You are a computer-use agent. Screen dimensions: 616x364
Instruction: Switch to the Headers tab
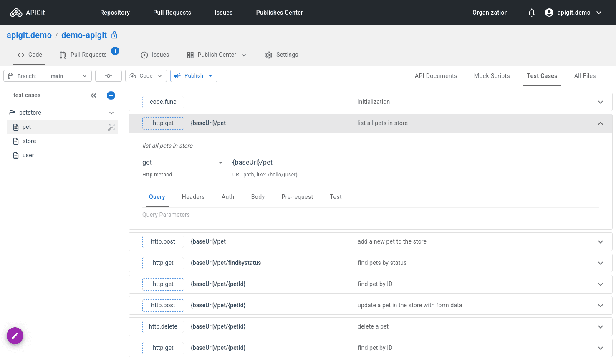pos(193,197)
